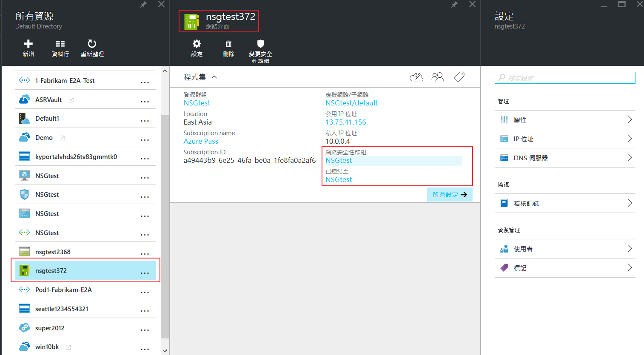Open ellipsis menu for kyportalvhds26tv83gmmtk0
The height and width of the screenshot is (355, 644).
click(145, 159)
